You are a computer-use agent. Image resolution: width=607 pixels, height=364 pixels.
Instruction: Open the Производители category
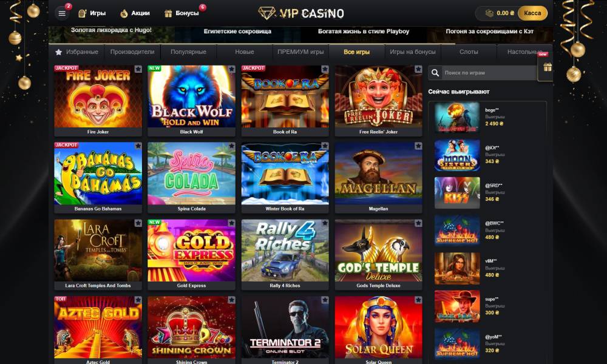coord(132,52)
